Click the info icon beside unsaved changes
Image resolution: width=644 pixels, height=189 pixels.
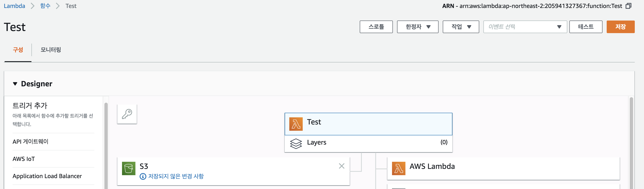point(143,176)
